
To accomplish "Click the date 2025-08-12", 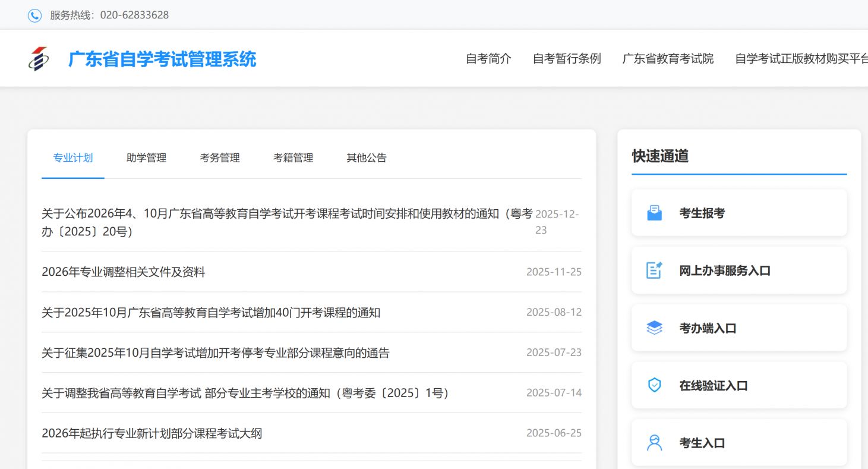I will click(x=554, y=312).
